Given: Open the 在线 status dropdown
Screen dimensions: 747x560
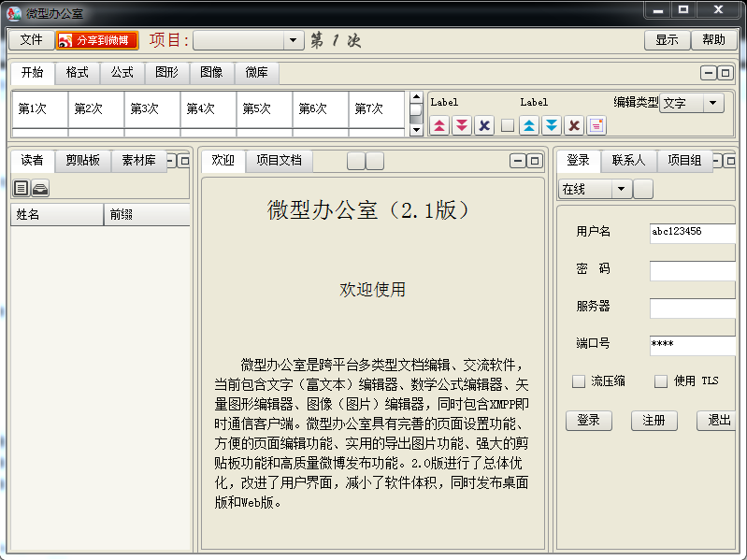Looking at the screenshot, I should (x=621, y=189).
